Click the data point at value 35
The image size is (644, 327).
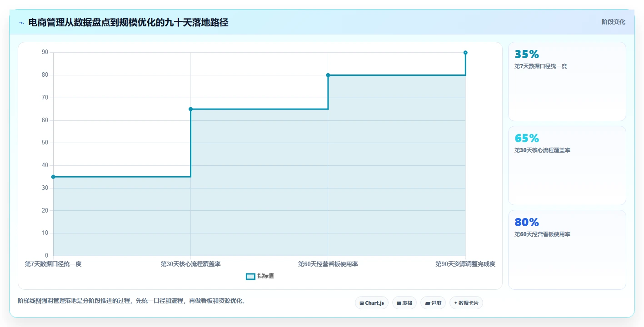click(x=53, y=177)
